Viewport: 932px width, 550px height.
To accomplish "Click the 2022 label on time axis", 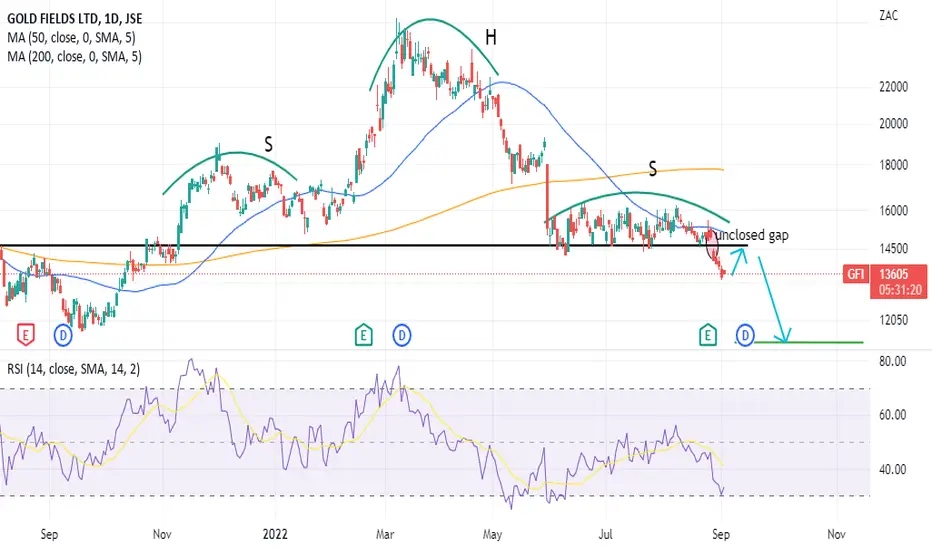I will [275, 534].
